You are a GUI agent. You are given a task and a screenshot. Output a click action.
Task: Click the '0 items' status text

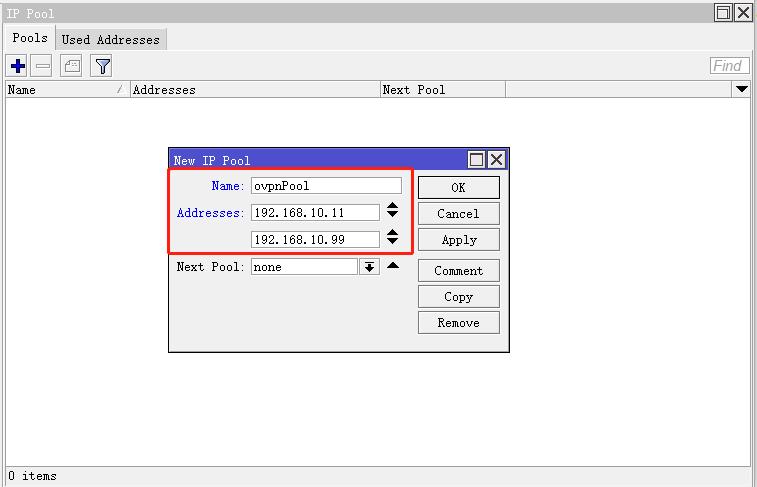[32, 476]
